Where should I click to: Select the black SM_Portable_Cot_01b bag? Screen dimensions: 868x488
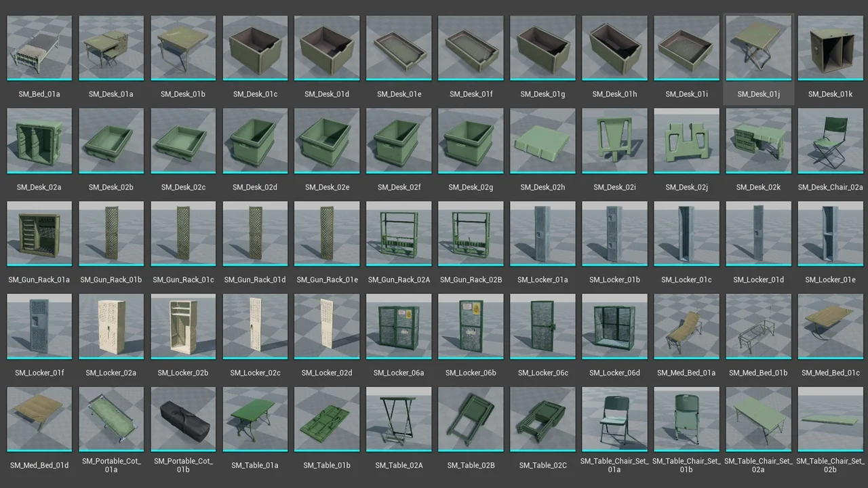pos(183,419)
